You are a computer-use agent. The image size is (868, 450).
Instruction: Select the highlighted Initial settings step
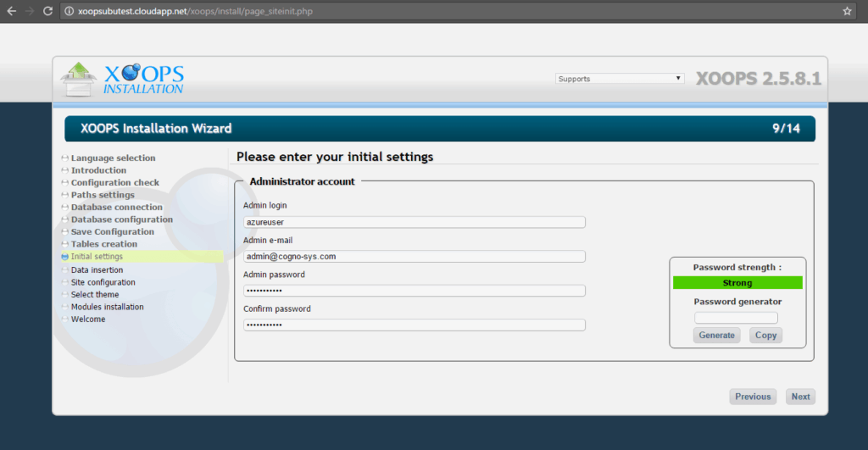click(142, 256)
